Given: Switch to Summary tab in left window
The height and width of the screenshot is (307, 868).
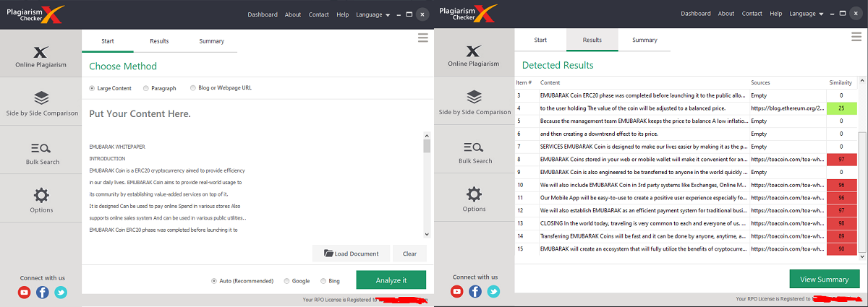Looking at the screenshot, I should (211, 41).
